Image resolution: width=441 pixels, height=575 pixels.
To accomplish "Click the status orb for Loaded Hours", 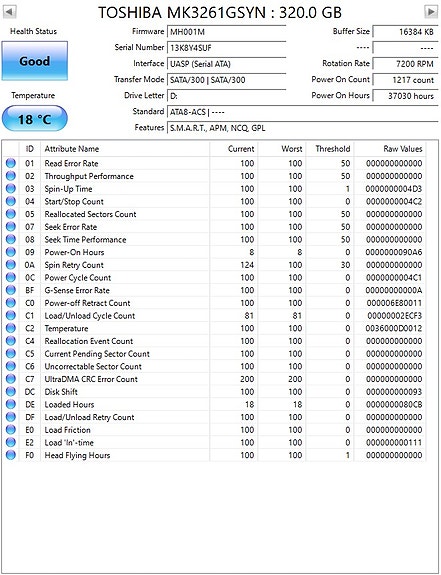I will pyautogui.click(x=11, y=404).
